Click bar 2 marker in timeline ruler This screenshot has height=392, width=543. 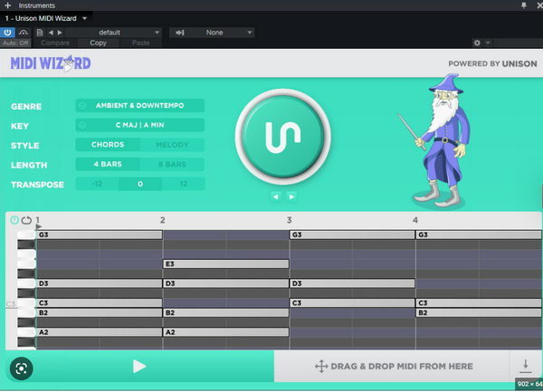162,220
